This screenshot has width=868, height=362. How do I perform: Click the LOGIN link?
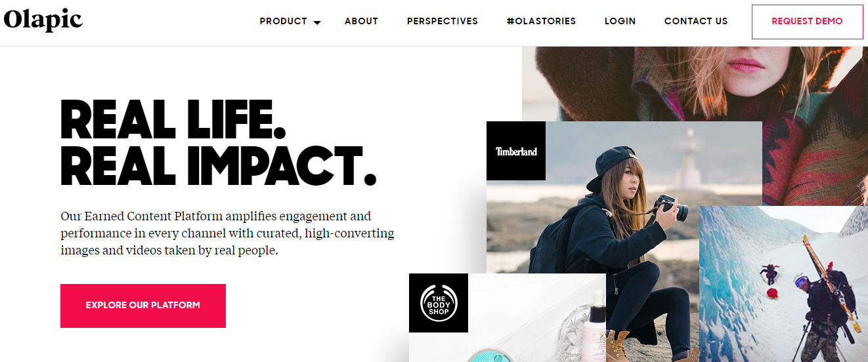pyautogui.click(x=620, y=21)
